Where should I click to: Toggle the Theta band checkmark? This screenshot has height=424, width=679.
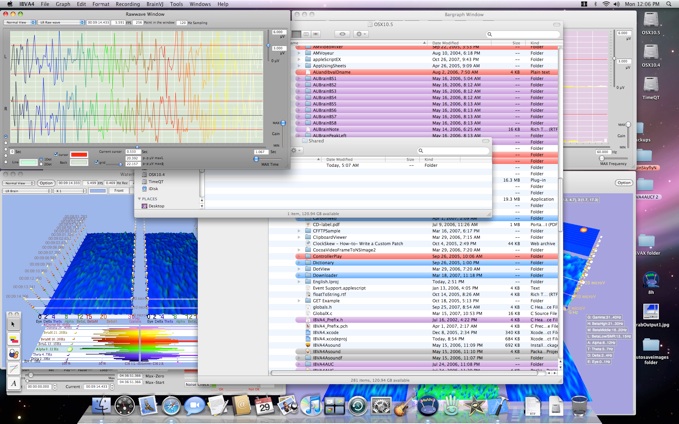point(68,354)
